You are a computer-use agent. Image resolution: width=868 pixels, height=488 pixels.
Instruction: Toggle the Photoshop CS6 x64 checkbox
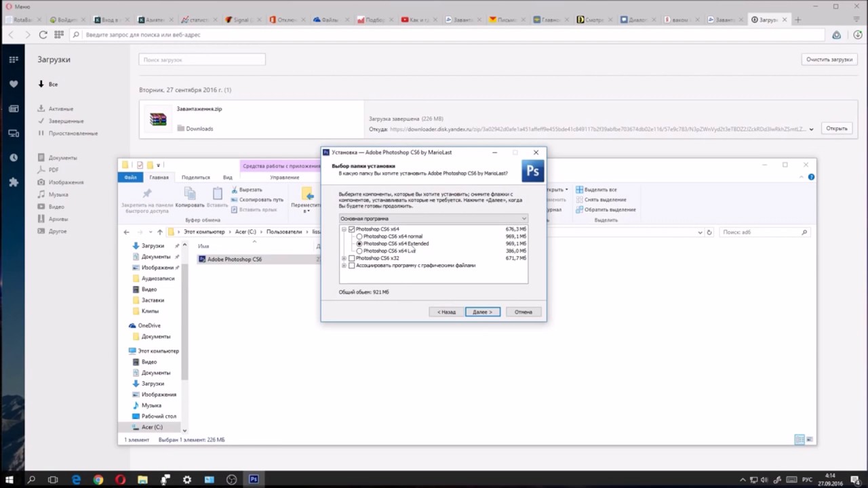point(351,229)
